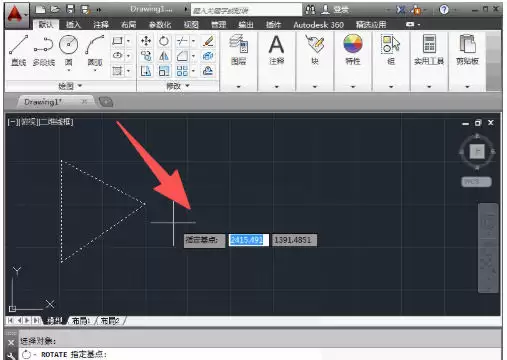The width and height of the screenshot is (507, 360).
Task: Activate the Move tool in Modify panel
Action: [x=146, y=41]
